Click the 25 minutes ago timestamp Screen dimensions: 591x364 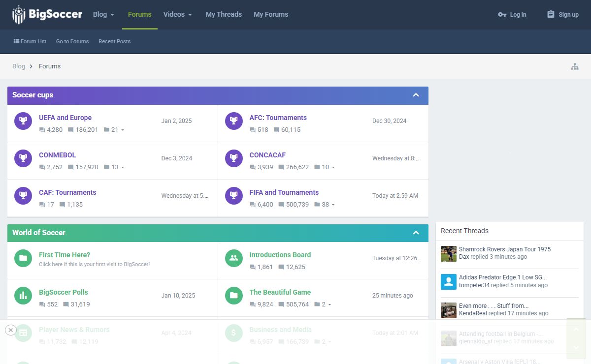click(393, 296)
